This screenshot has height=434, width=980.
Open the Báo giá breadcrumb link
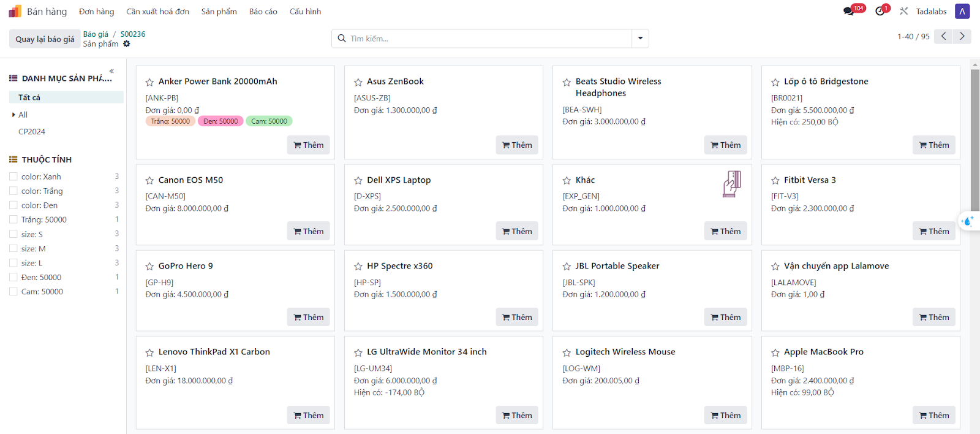[96, 34]
